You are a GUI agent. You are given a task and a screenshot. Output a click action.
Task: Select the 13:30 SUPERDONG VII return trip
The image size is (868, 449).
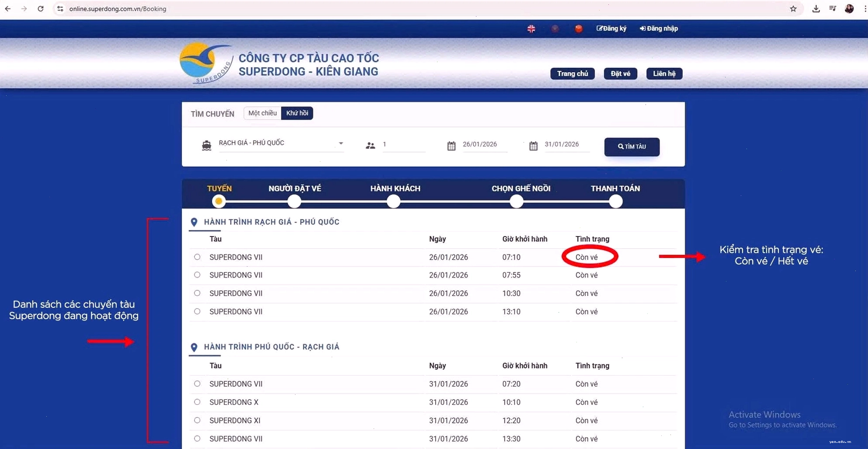(197, 439)
